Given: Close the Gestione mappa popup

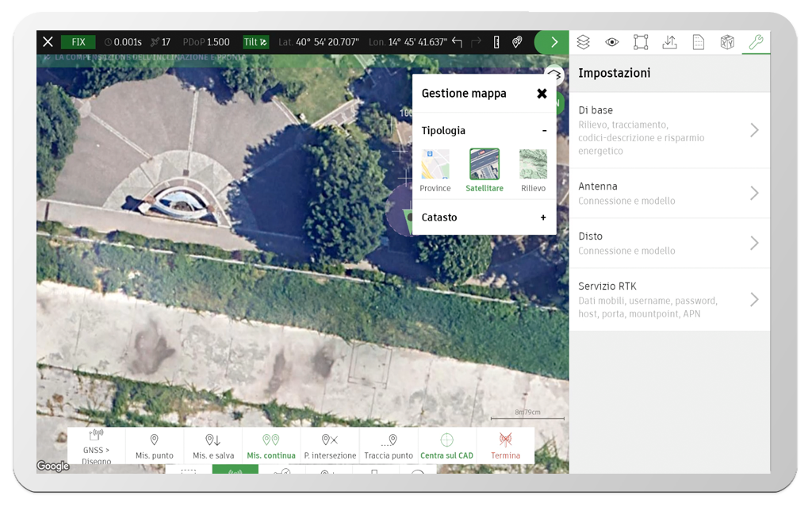Looking at the screenshot, I should 542,93.
